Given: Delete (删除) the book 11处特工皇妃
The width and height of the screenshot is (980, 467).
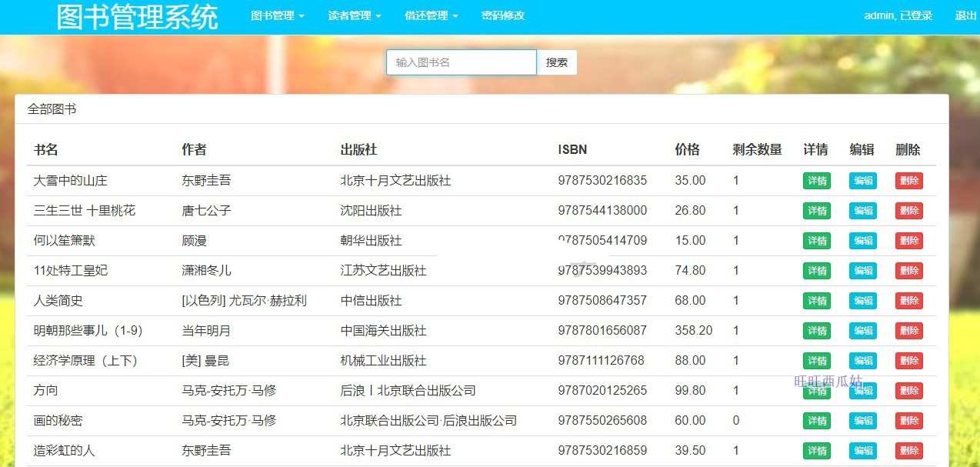Looking at the screenshot, I should [x=908, y=270].
